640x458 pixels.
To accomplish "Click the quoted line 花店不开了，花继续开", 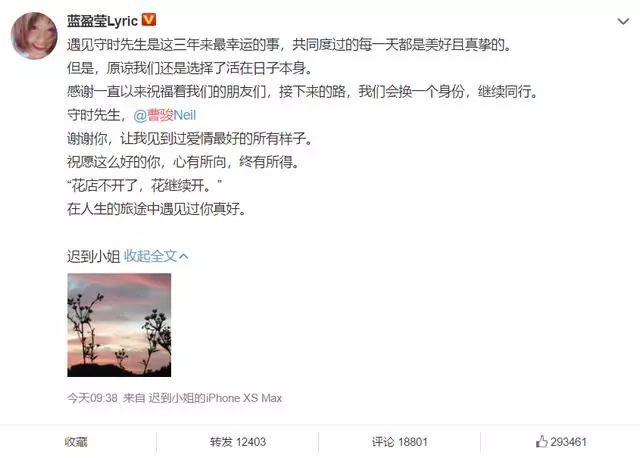I will [x=144, y=186].
